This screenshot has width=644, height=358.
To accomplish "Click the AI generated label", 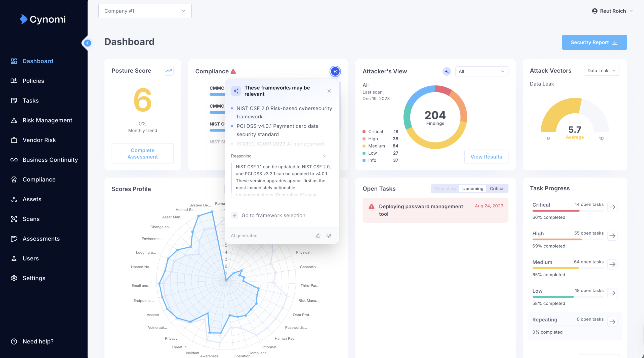I will click(244, 236).
